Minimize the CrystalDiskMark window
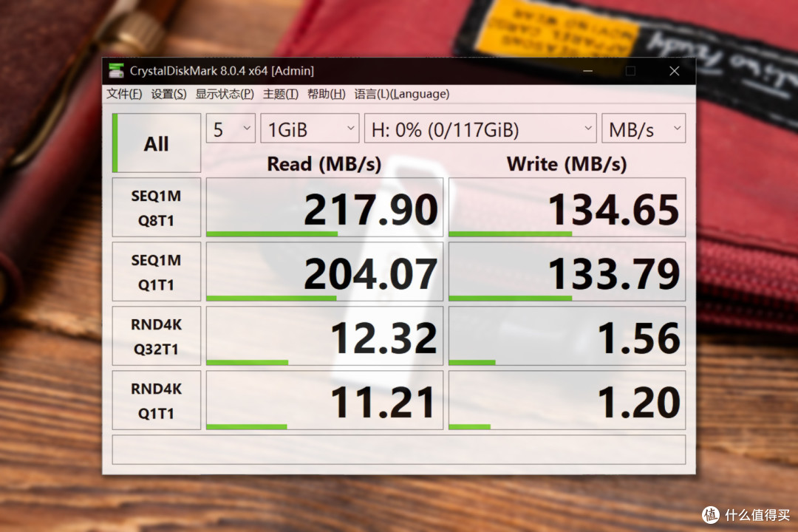This screenshot has height=532, width=798. click(588, 71)
